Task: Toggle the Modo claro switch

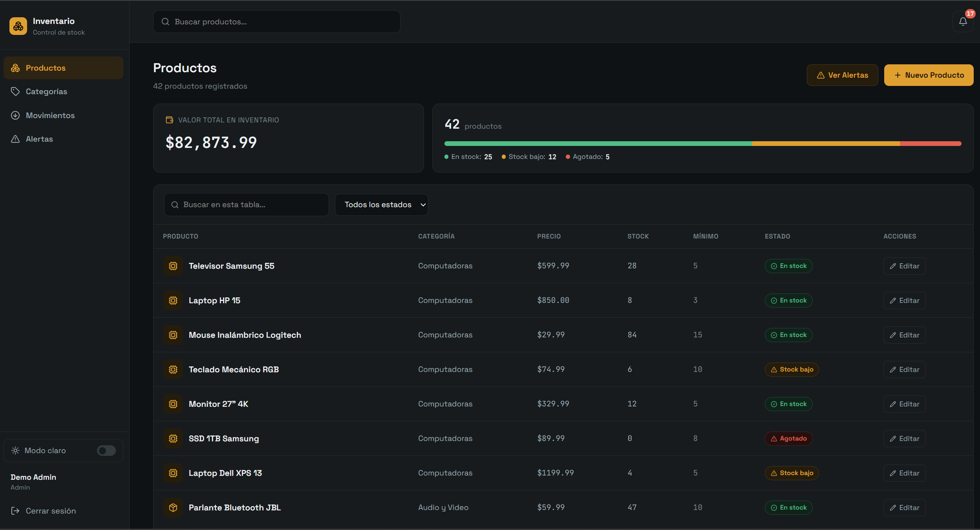Action: tap(106, 450)
